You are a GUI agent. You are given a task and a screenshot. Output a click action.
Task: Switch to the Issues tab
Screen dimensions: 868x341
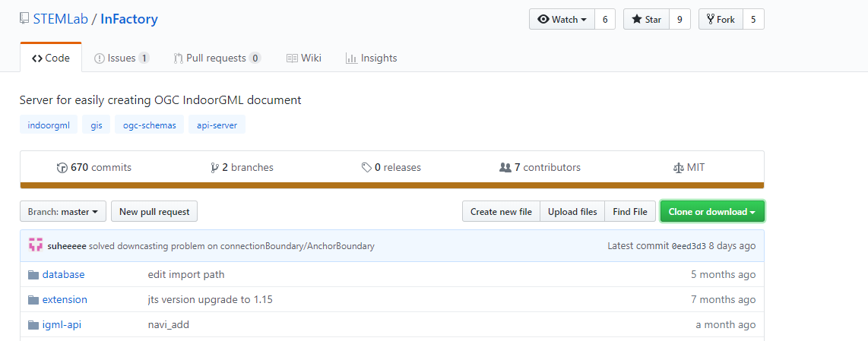click(x=122, y=58)
